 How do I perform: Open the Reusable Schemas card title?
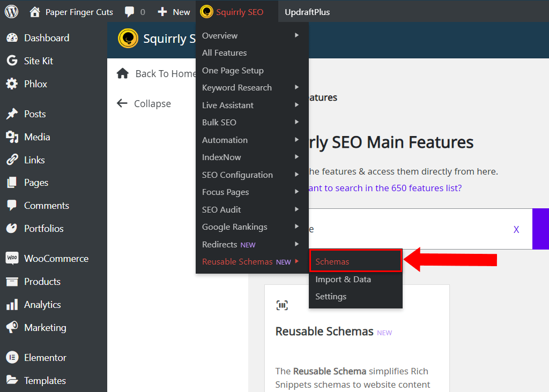click(x=324, y=331)
